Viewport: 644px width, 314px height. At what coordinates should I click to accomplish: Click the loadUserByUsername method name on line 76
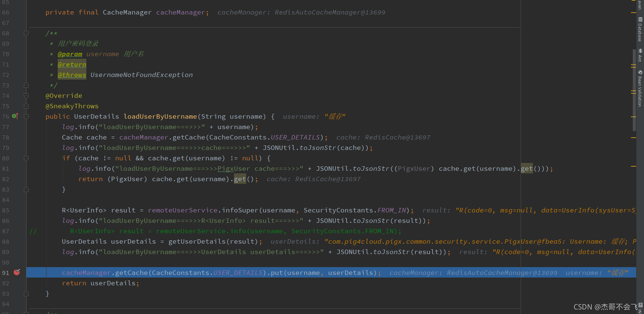tap(160, 116)
